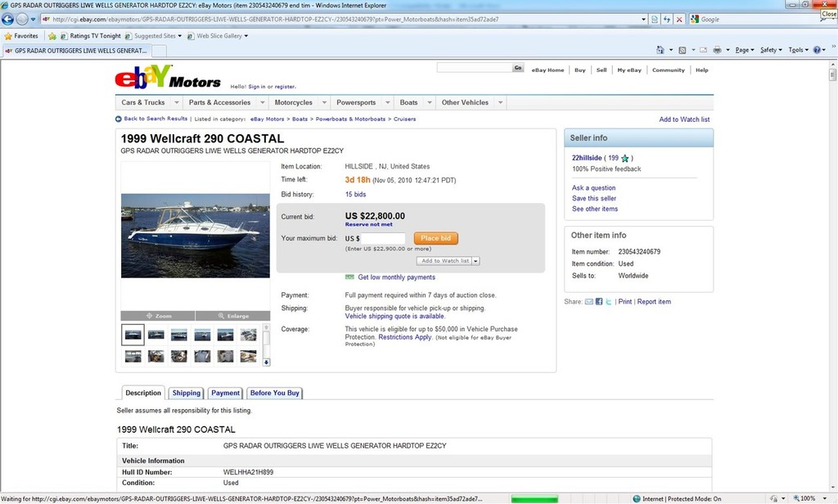The image size is (838, 504).
Task: Click the orange Place bid button
Action: tap(435, 238)
